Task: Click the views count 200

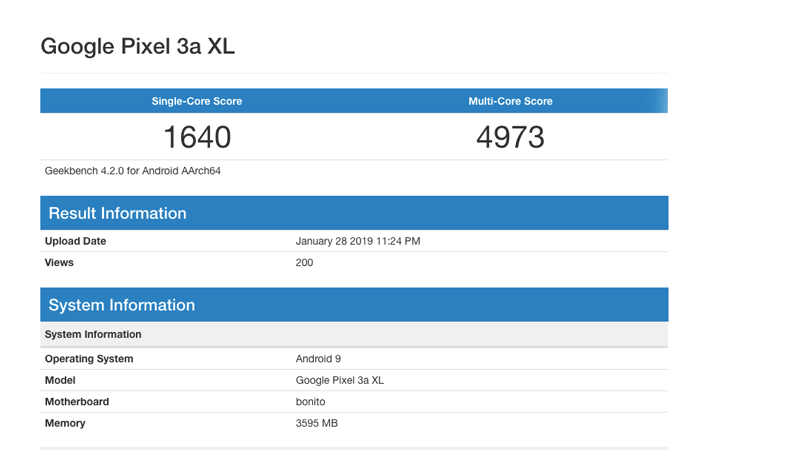Action: (304, 262)
